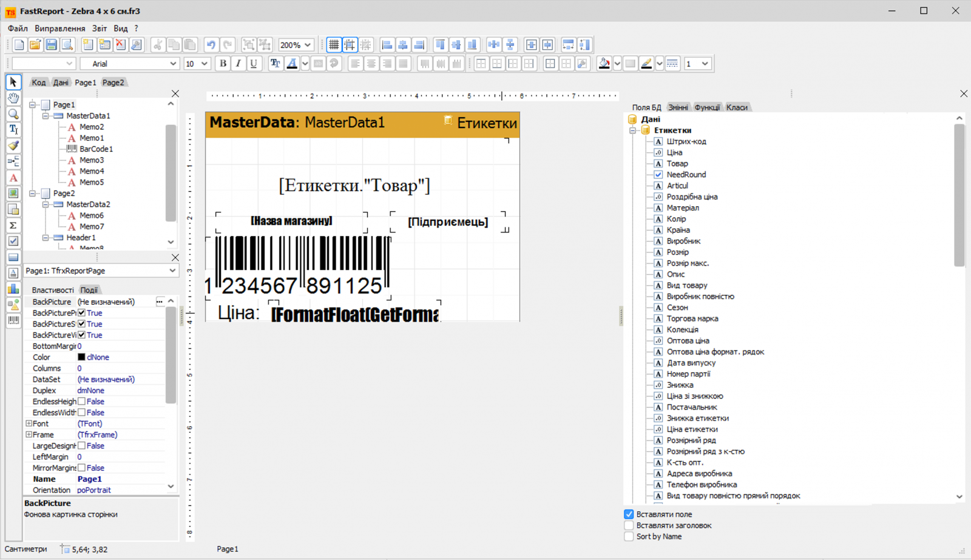The image size is (971, 560).
Task: Insert a Chart object
Action: (x=13, y=289)
